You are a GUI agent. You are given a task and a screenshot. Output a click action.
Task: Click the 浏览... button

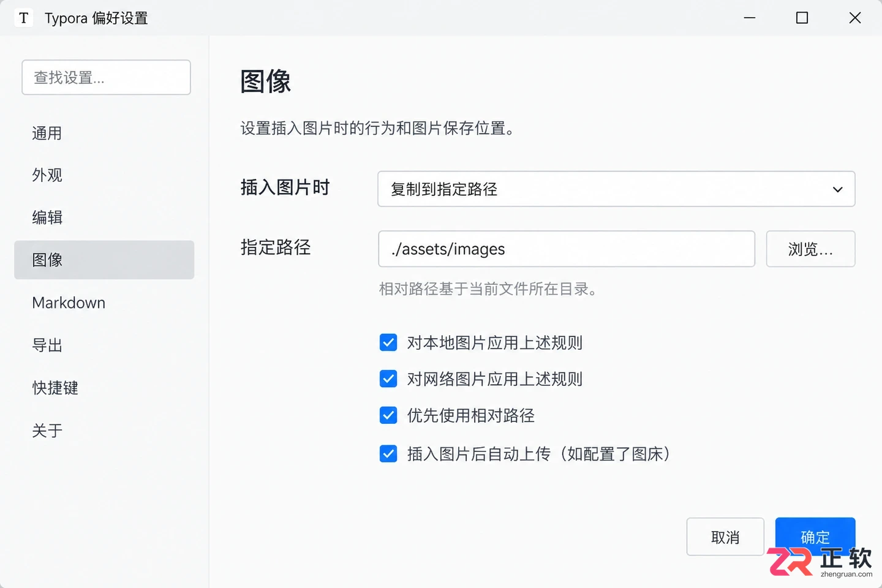pyautogui.click(x=810, y=249)
